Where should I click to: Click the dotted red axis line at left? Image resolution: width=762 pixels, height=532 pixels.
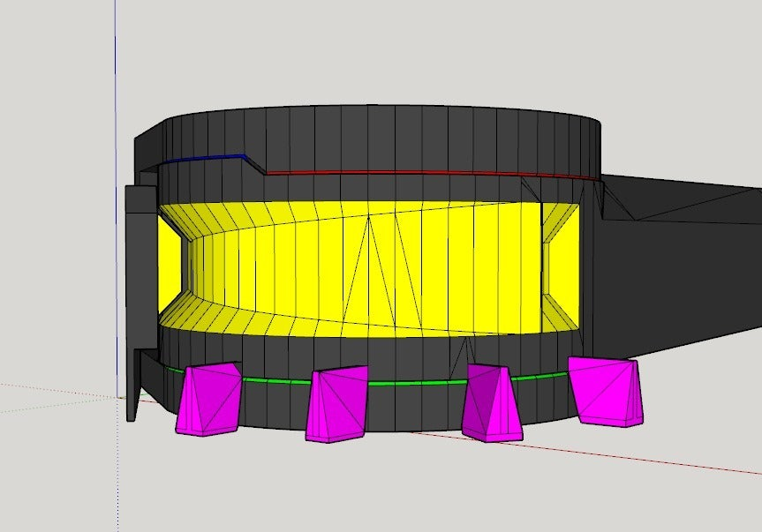[58, 391]
